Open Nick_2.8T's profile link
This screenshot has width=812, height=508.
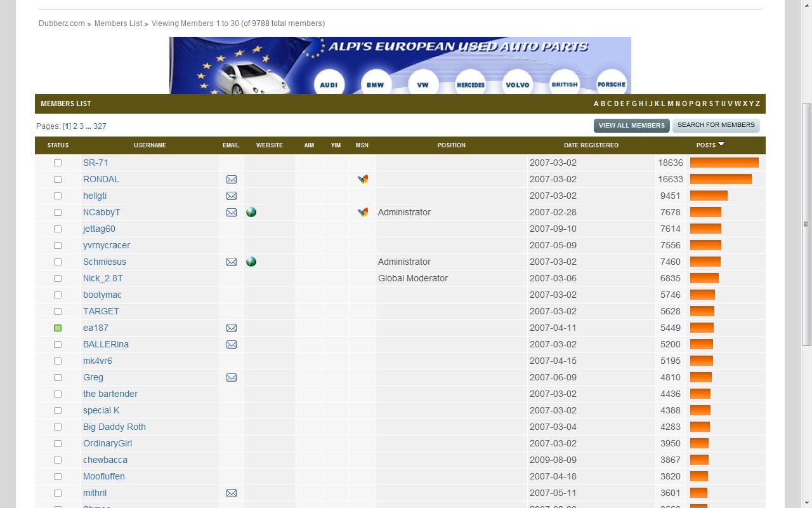(103, 278)
